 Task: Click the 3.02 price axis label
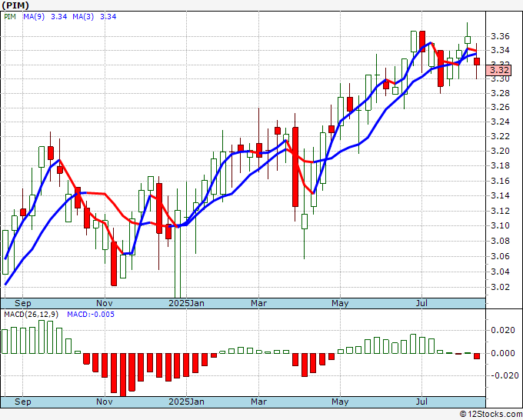pyautogui.click(x=500, y=287)
